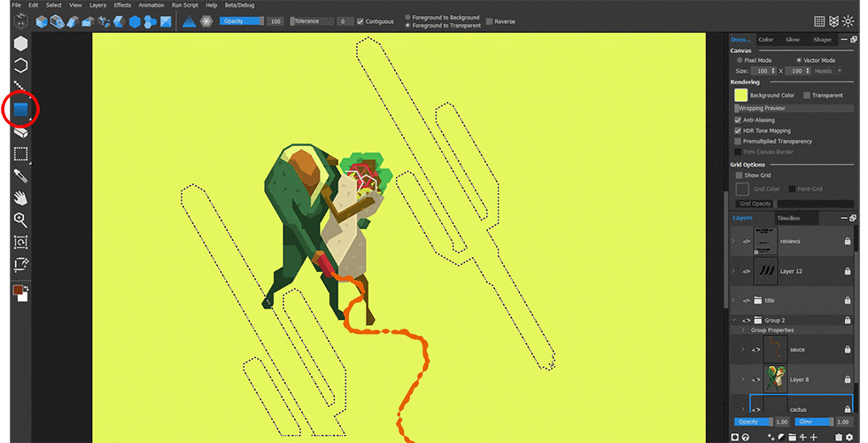Screen dimensions: 868x443
Task: Click the solid hexagon brush tool
Action: point(20,43)
